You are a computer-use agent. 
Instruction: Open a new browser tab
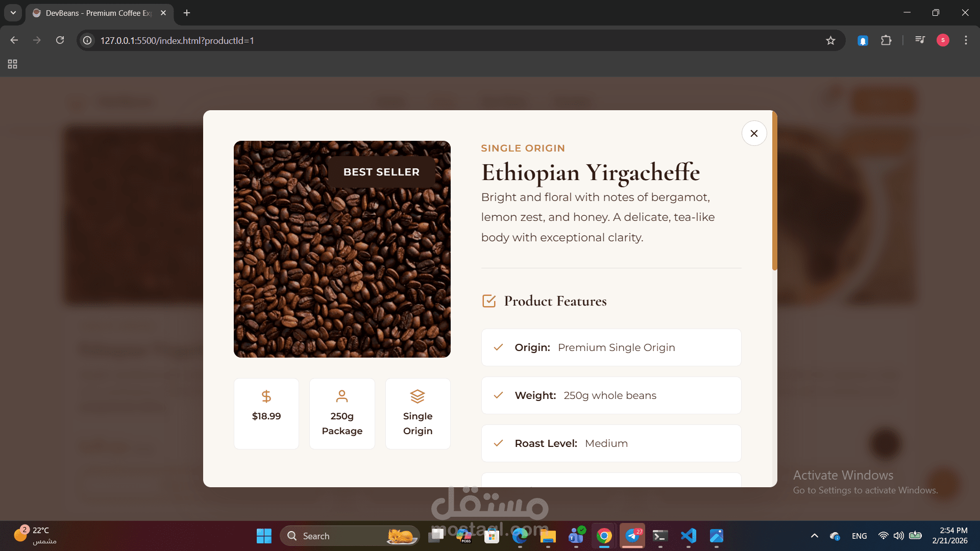187,13
